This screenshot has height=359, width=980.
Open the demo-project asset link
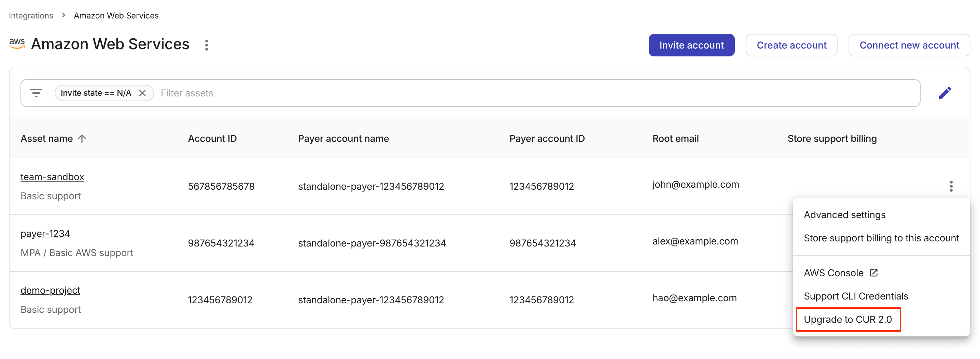point(50,290)
